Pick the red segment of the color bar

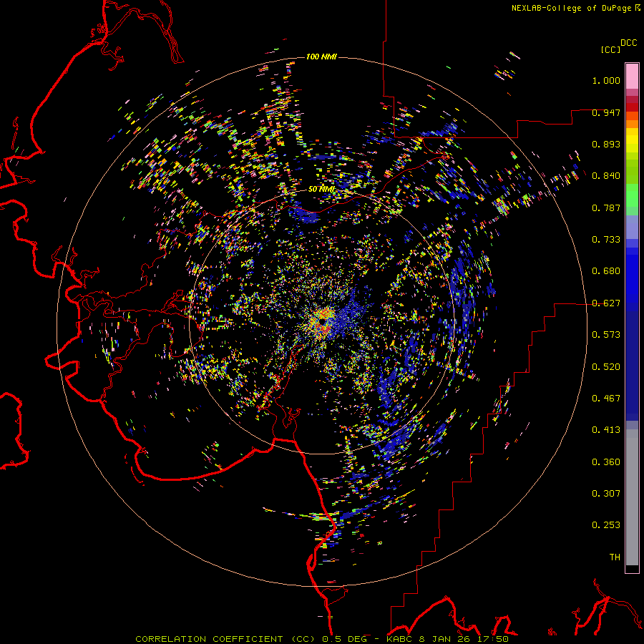click(632, 107)
